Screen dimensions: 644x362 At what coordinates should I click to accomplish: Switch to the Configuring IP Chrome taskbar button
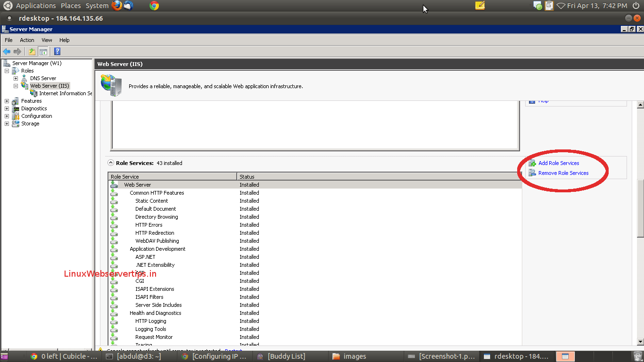point(215,356)
